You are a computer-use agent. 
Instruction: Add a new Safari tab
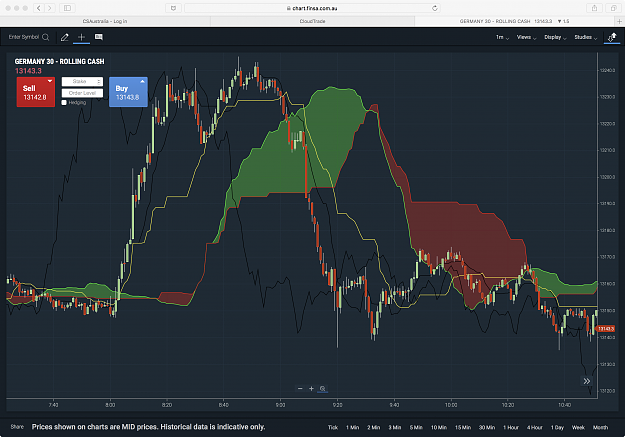(x=620, y=21)
